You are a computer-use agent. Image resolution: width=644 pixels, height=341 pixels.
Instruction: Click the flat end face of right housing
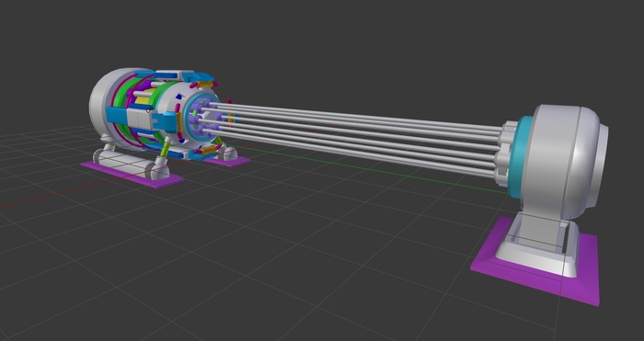pos(601,165)
